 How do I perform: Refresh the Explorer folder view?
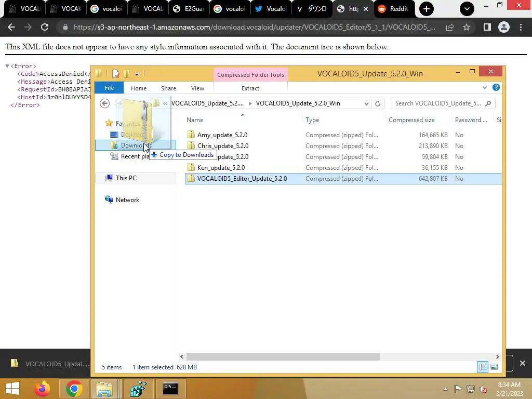[378, 103]
